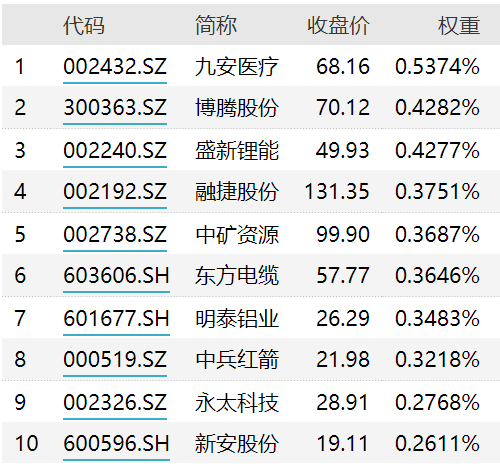Click weight value 0.3687%
Image resolution: width=500 pixels, height=464 pixels.
[x=437, y=234]
